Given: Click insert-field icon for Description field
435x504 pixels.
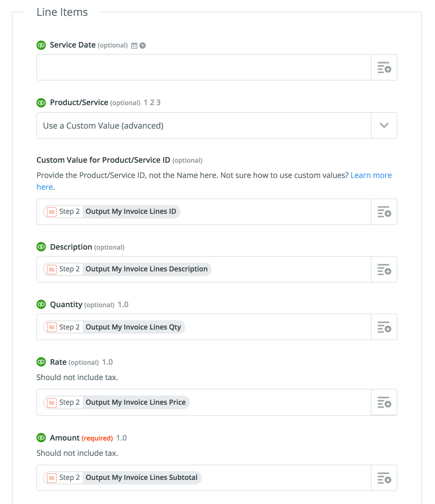Looking at the screenshot, I should [384, 269].
